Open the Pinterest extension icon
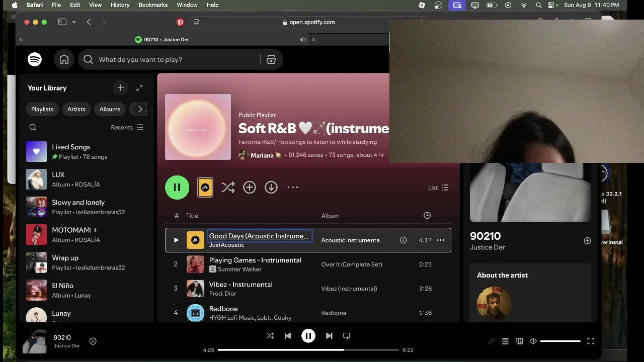The height and width of the screenshot is (362, 644). [180, 22]
